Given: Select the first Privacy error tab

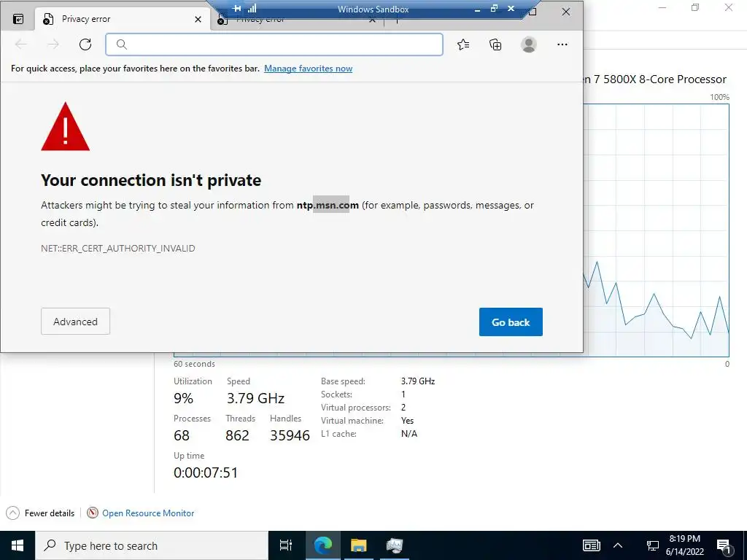Looking at the screenshot, I should pos(122,19).
